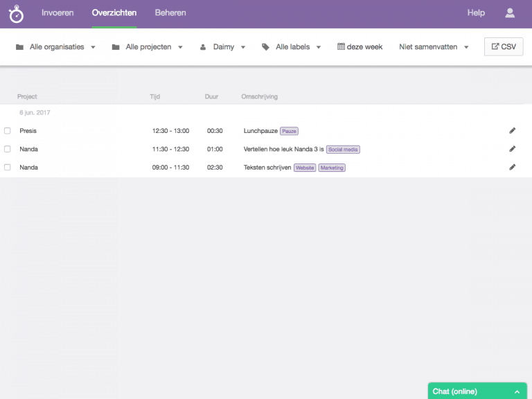Click the folder icon before Alle organisaties
Screen dimensions: 532x399
[19, 47]
